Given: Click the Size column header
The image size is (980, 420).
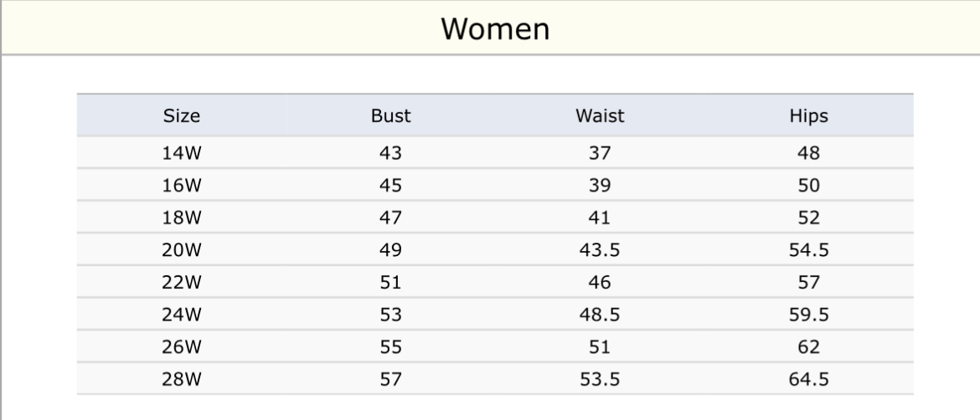Looking at the screenshot, I should [x=182, y=116].
